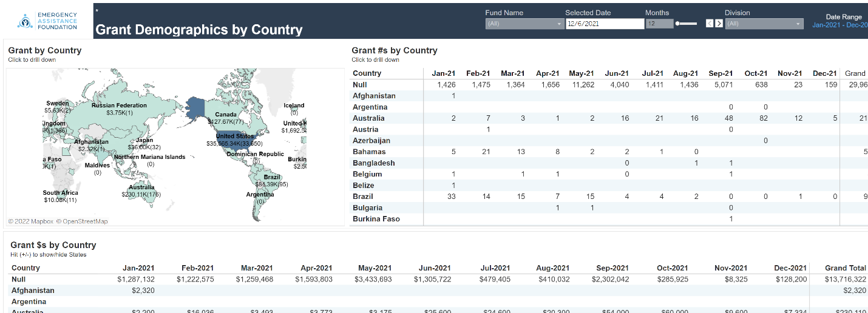Select Sweden label on the map
The image size is (868, 313).
pos(58,104)
